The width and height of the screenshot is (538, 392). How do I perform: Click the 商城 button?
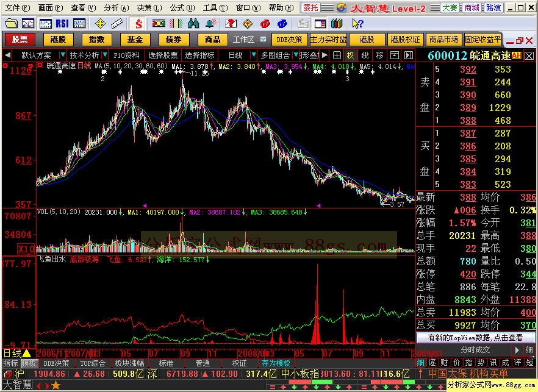tap(472, 7)
